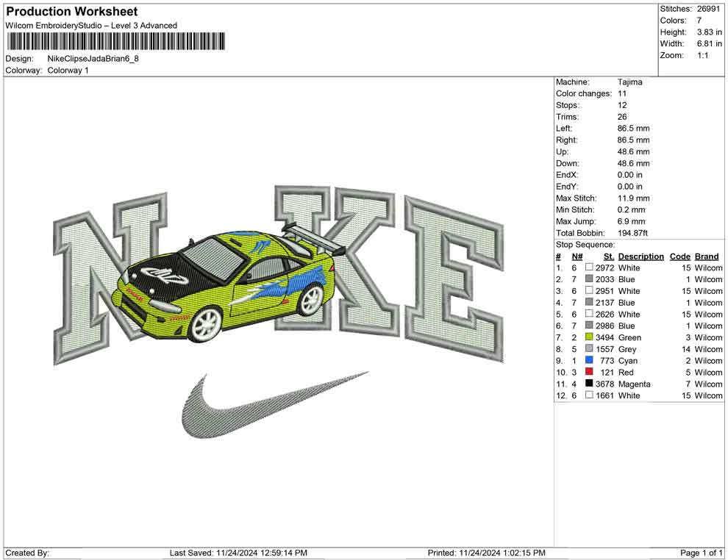Click the Code column header
728x560 pixels.
tap(679, 256)
